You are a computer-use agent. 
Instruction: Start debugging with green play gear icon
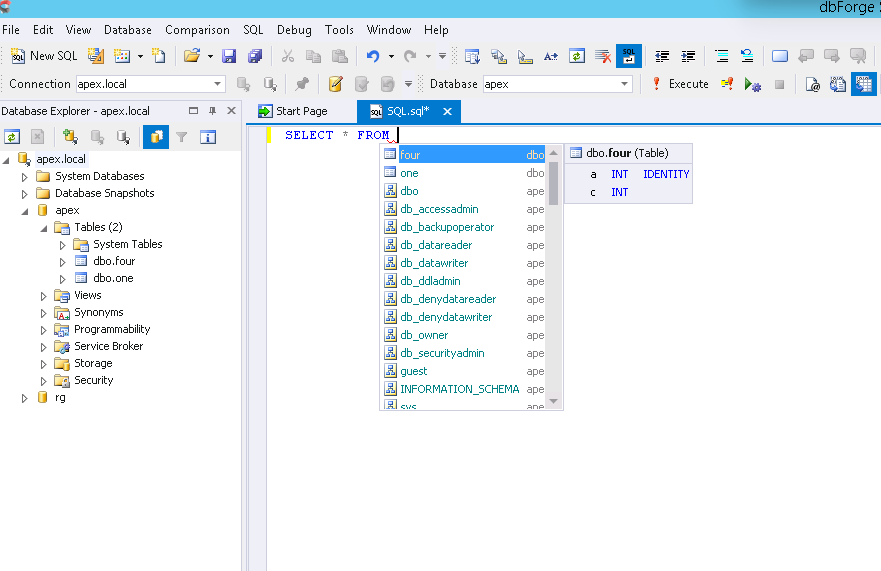point(752,84)
